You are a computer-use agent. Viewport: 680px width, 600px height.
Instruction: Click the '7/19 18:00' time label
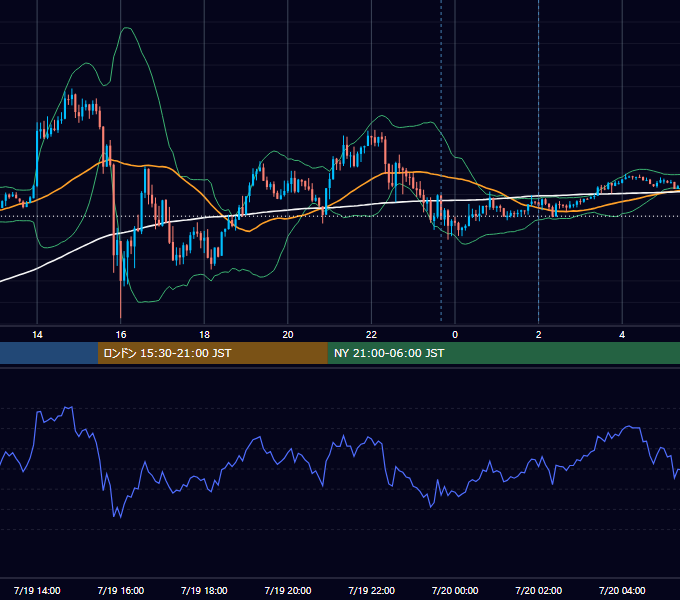pos(204,590)
